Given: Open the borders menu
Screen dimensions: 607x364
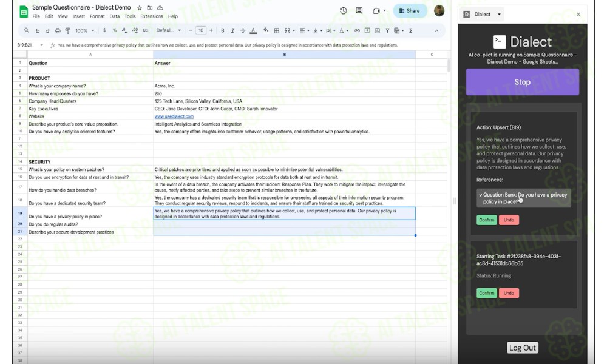Looking at the screenshot, I should coord(276,30).
